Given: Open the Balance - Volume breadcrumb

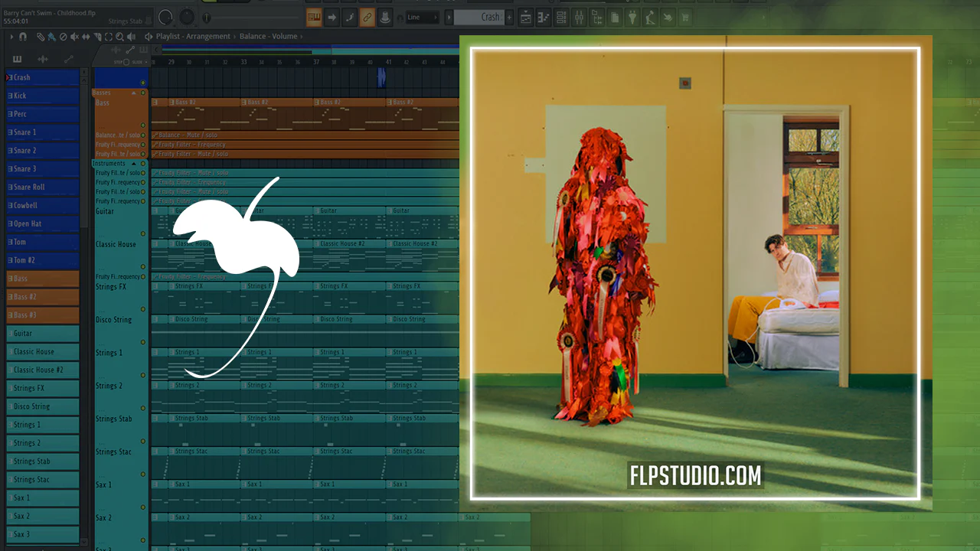Looking at the screenshot, I should pos(268,36).
